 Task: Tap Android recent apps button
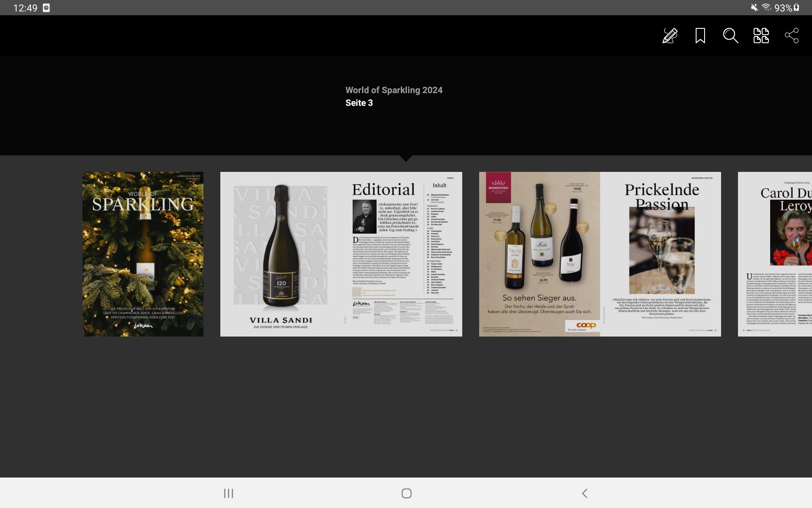pos(228,493)
